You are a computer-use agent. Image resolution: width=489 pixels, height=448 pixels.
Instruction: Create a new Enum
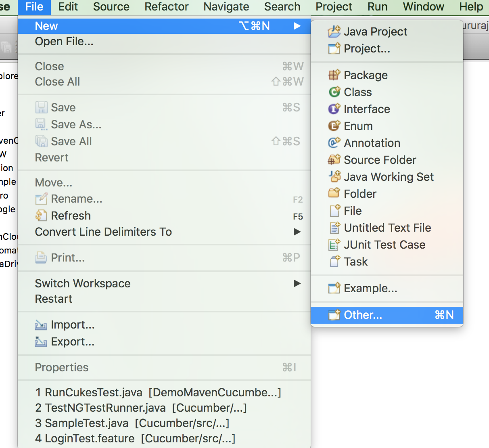point(358,126)
